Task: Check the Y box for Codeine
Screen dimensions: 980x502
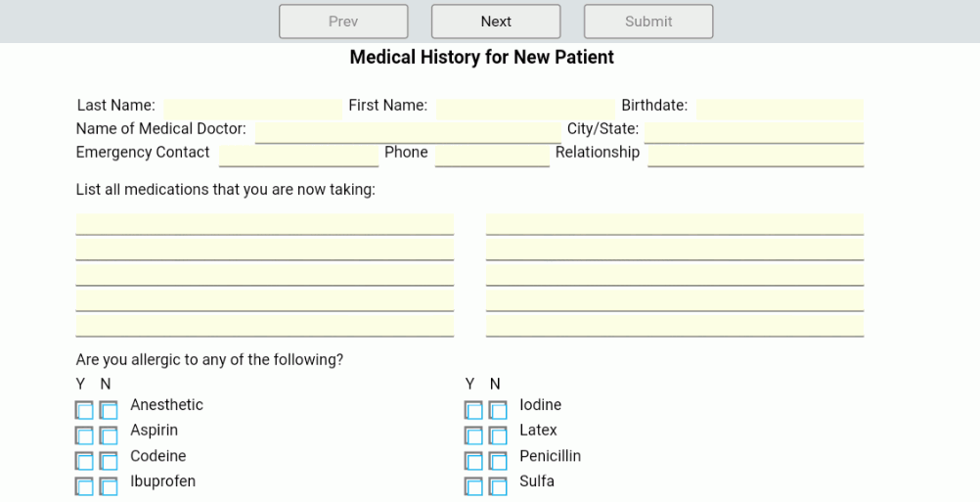Action: pyautogui.click(x=84, y=461)
